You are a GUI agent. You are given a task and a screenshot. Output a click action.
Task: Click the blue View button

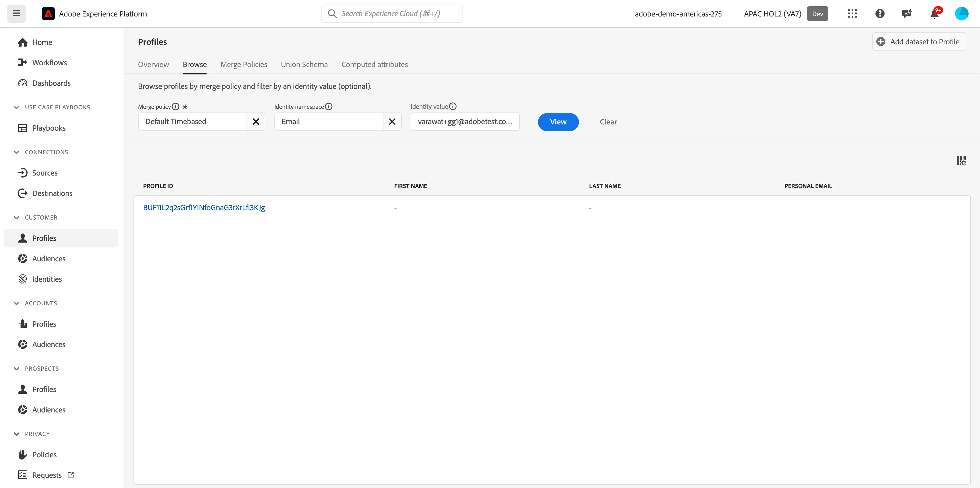tap(558, 122)
